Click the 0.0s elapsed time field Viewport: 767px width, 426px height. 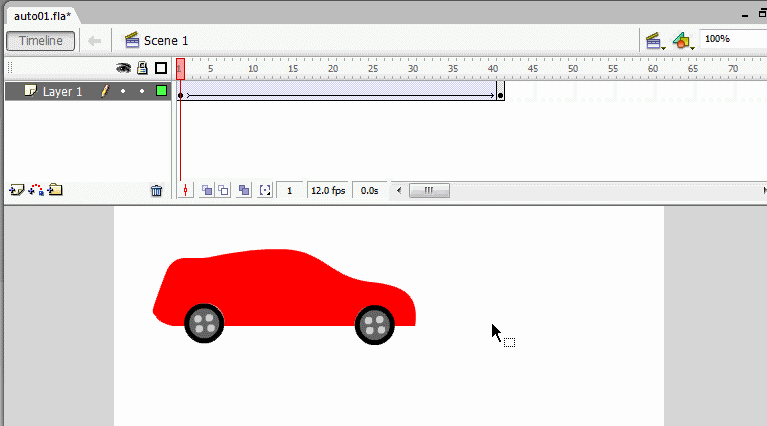coord(370,191)
